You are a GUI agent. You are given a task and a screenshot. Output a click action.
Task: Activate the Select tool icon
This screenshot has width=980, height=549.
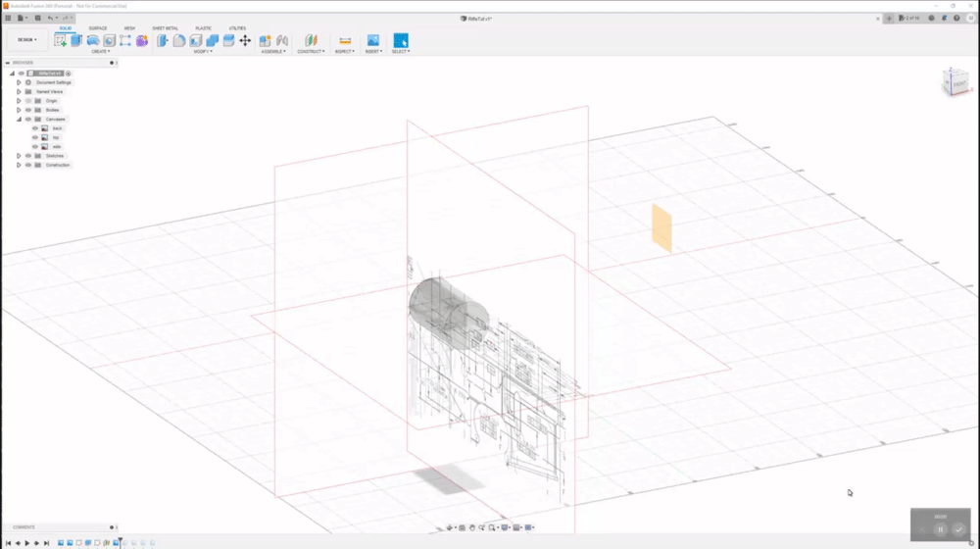pyautogui.click(x=401, y=40)
